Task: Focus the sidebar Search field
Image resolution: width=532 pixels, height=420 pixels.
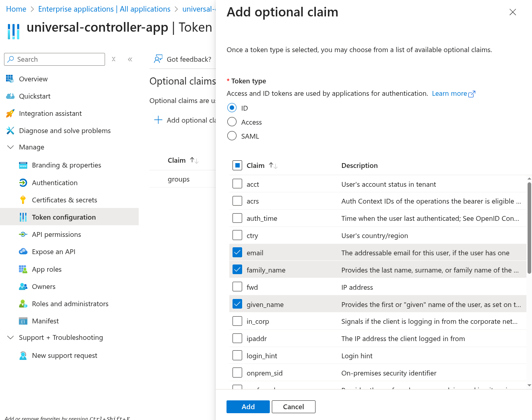Action: pos(55,59)
